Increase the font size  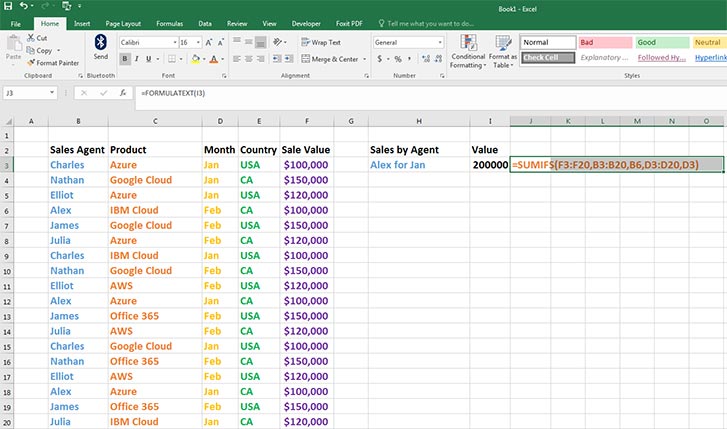[x=209, y=42]
